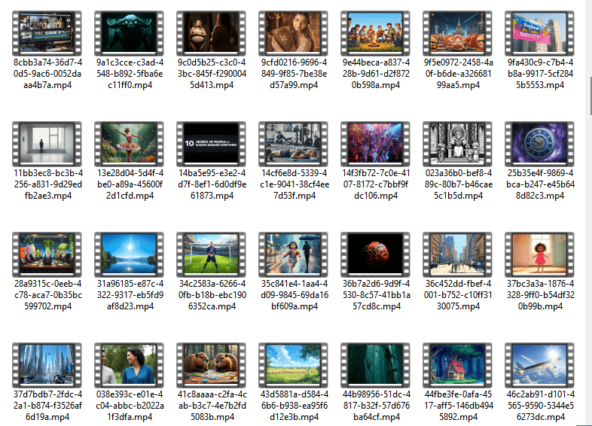The image size is (592, 426).
Task: Select the billboard building video 9fa430c9
Action: click(540, 33)
